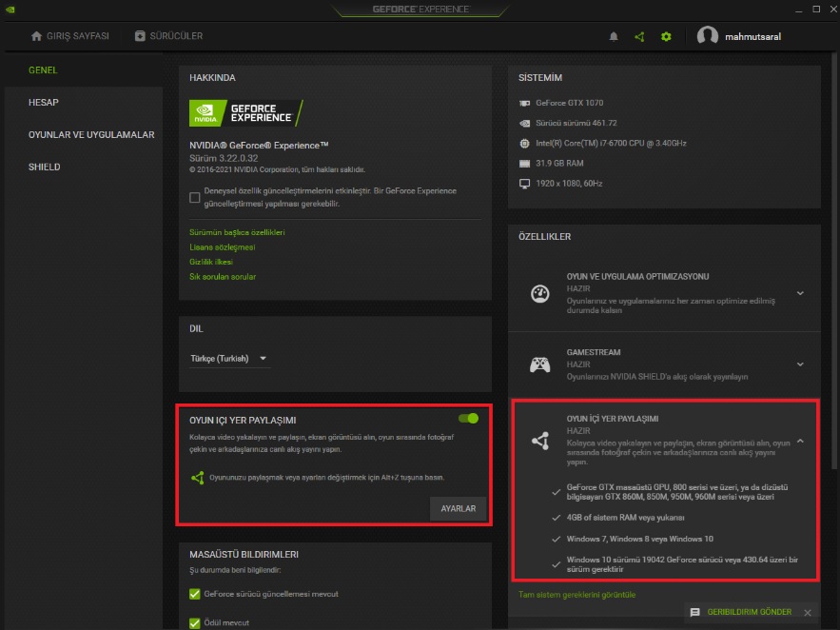Click the share icon in Özellikler overlay feature

pyautogui.click(x=540, y=441)
